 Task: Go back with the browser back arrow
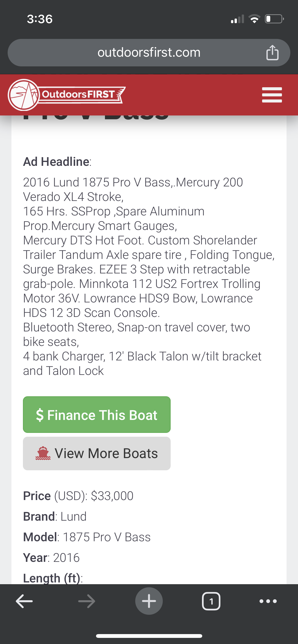point(24,601)
